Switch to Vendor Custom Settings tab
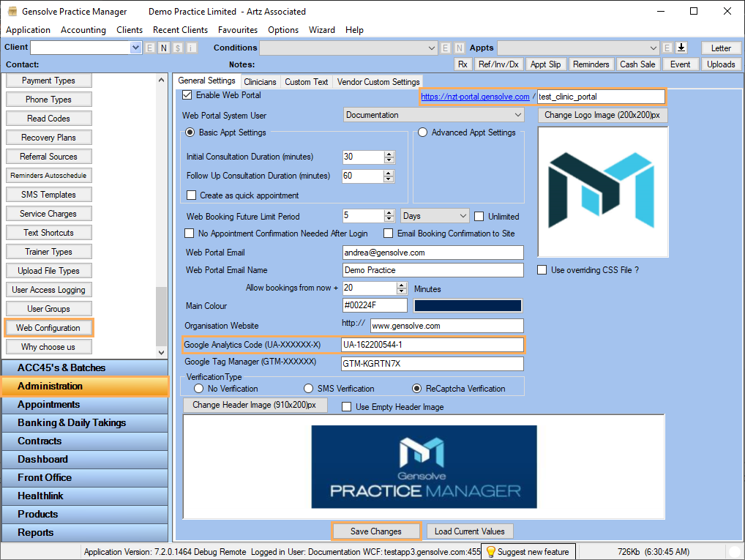This screenshot has height=560, width=745. [x=378, y=82]
